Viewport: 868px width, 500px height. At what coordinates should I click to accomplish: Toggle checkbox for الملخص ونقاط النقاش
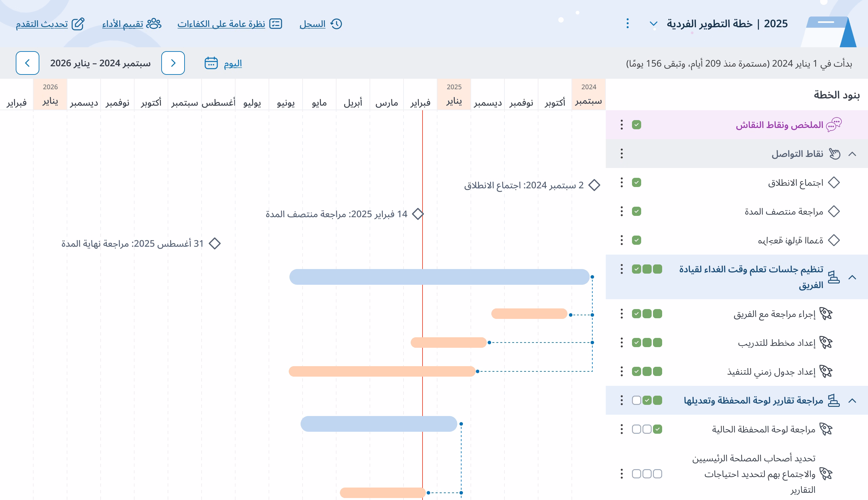[x=637, y=125]
